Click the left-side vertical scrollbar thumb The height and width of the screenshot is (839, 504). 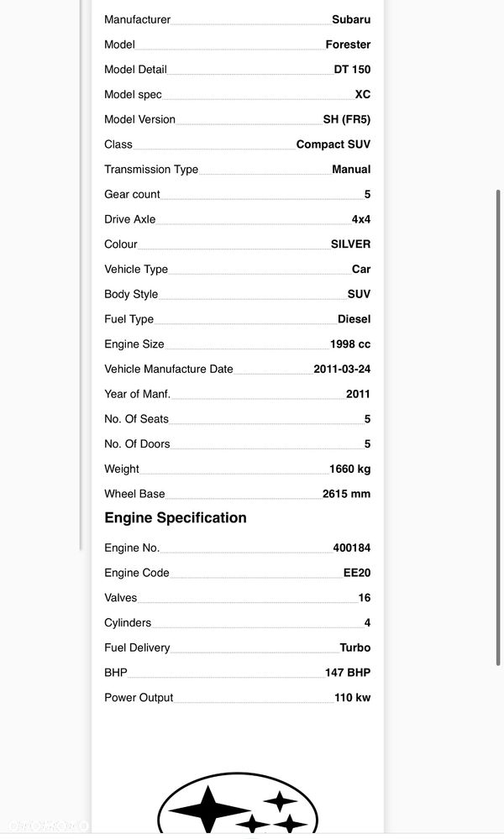pos(81,275)
